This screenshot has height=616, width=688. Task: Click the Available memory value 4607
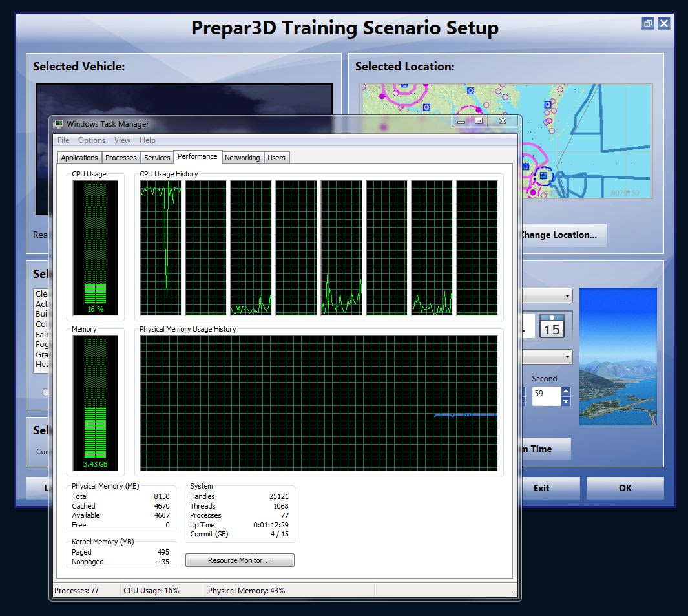162,515
